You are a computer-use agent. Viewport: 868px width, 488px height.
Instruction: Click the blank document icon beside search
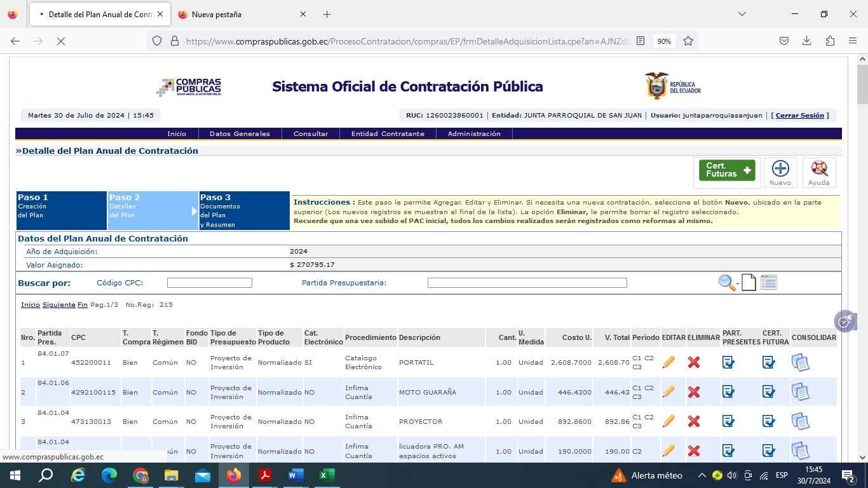749,283
